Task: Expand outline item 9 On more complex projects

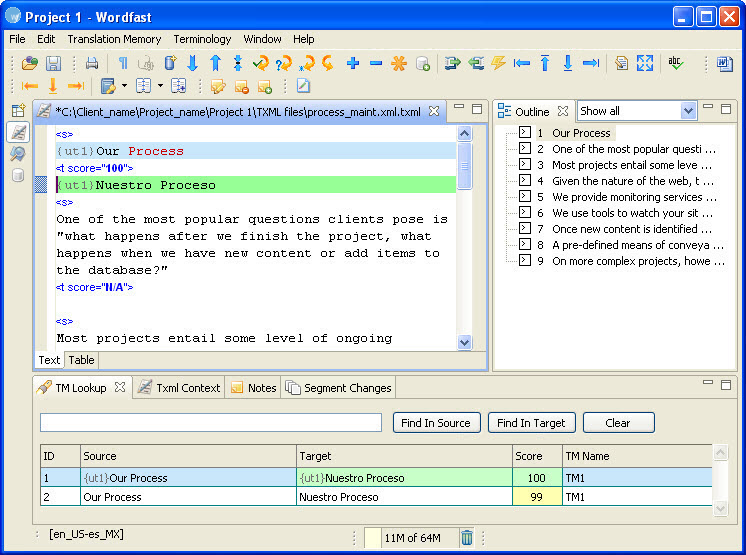Action: [x=525, y=260]
